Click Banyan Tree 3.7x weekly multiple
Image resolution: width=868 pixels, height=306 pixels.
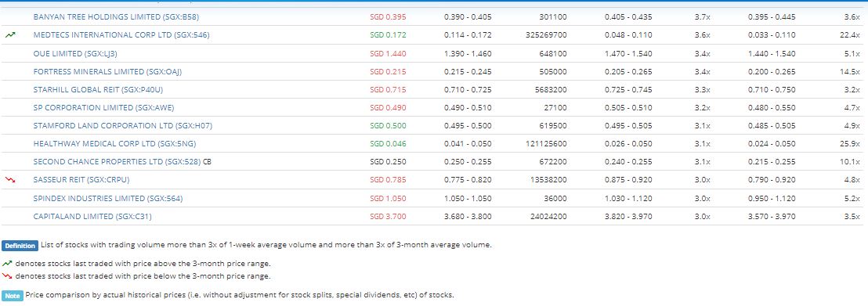click(703, 16)
